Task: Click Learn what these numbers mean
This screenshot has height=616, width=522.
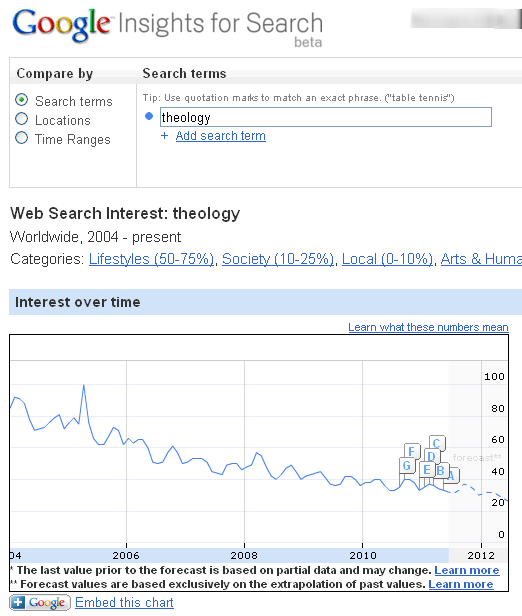Action: (428, 327)
